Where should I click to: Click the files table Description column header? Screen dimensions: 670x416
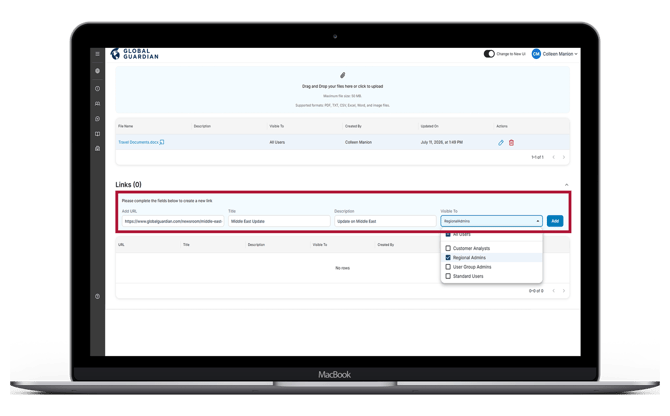pos(202,126)
